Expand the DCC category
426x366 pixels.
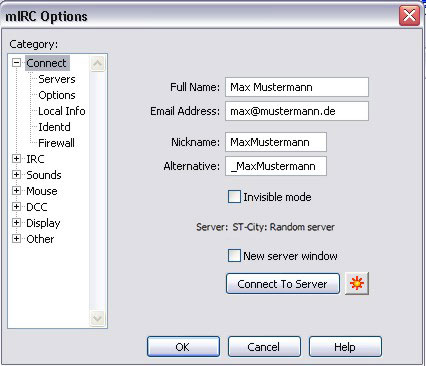(16, 207)
